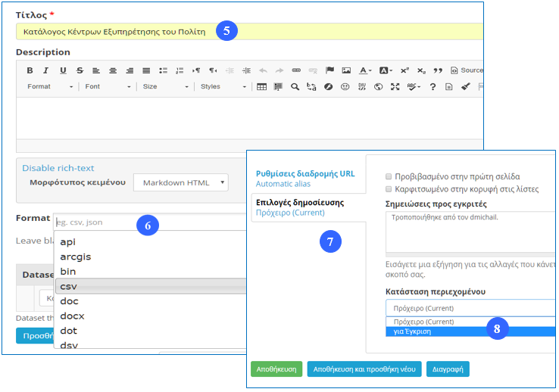Viewport: 559px width, 392px height.
Task: Choose csv from the format list
Action: click(x=69, y=286)
